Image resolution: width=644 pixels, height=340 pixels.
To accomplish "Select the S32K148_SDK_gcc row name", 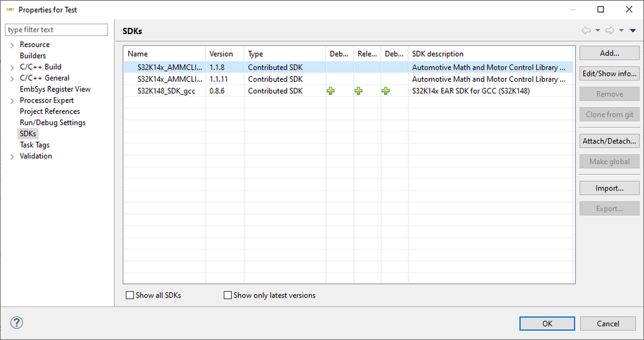I will (166, 91).
